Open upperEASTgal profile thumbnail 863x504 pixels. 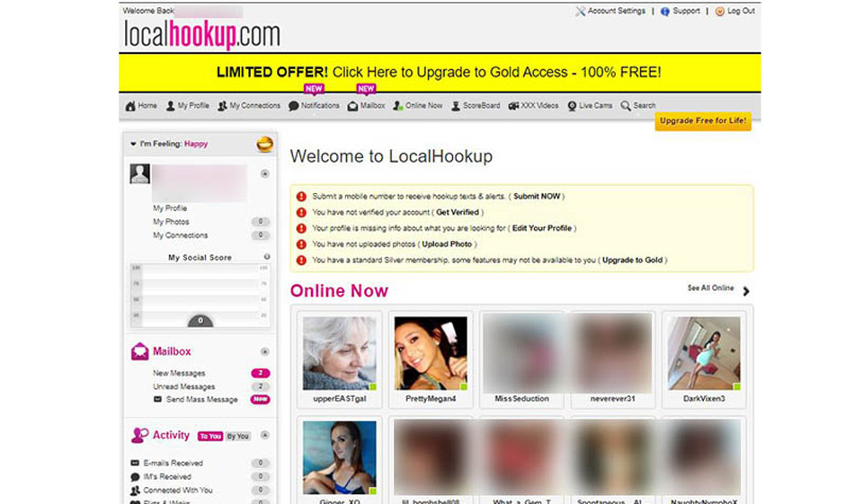coord(340,353)
